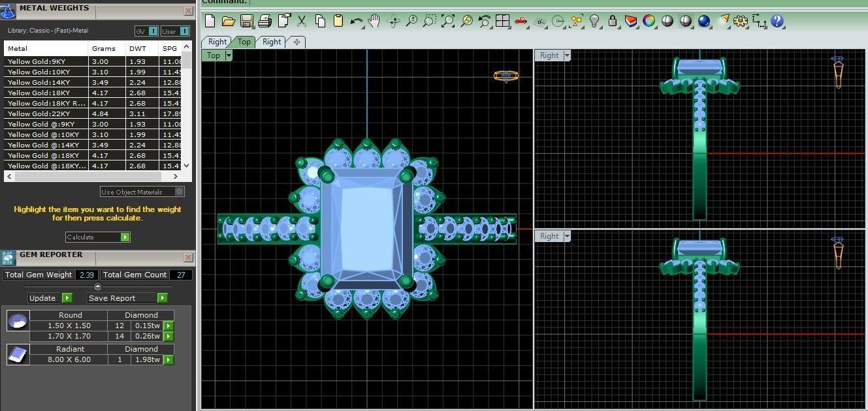The image size is (868, 411).
Task: Click metal list horizontal scrollbar right arrow
Action: tap(175, 176)
